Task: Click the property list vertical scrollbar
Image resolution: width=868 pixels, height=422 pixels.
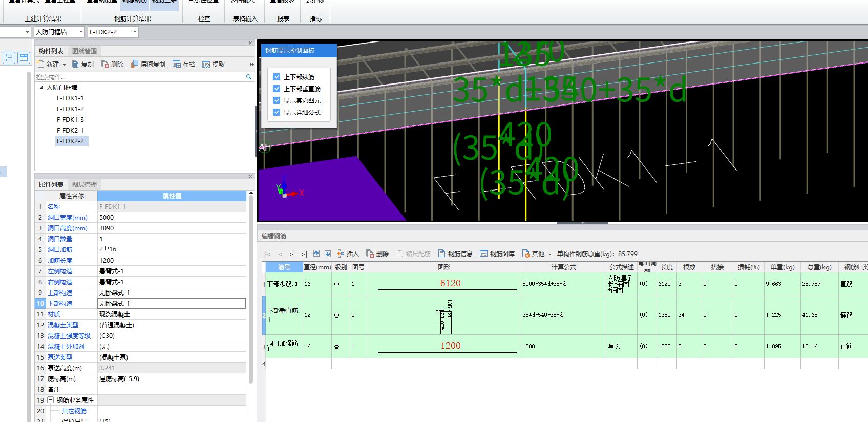Action: point(250,289)
